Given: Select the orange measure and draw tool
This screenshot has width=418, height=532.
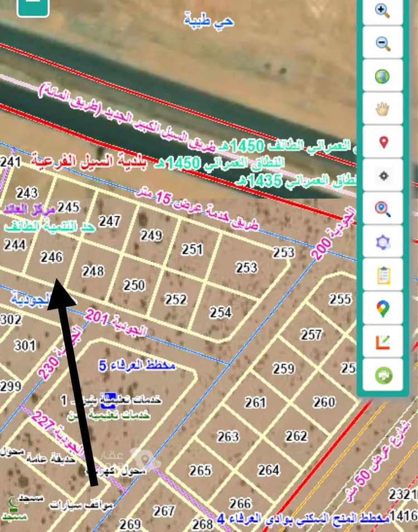Looking at the screenshot, I should click(382, 342).
